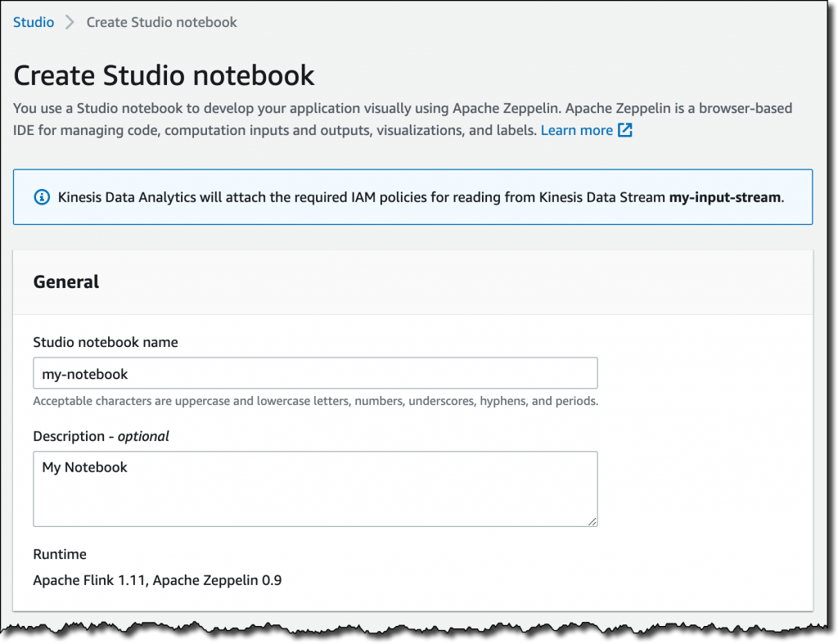The height and width of the screenshot is (644, 838).
Task: Click the my-input-stream bold text
Action: (x=725, y=197)
